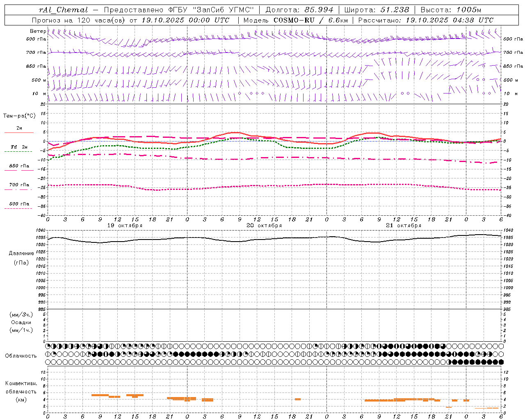Click the Тем-ра(°C) axis title
This screenshot has height=420, width=525.
pyautogui.click(x=19, y=116)
